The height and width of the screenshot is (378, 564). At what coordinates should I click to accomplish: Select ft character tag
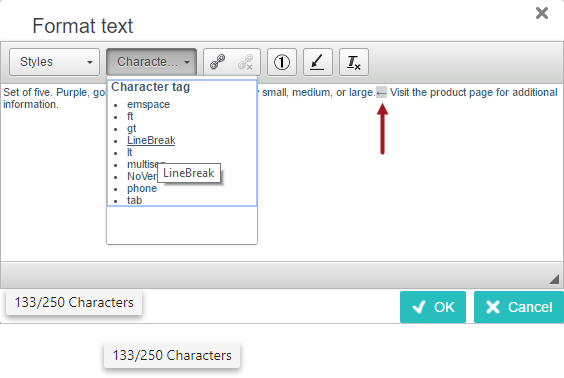click(x=130, y=116)
